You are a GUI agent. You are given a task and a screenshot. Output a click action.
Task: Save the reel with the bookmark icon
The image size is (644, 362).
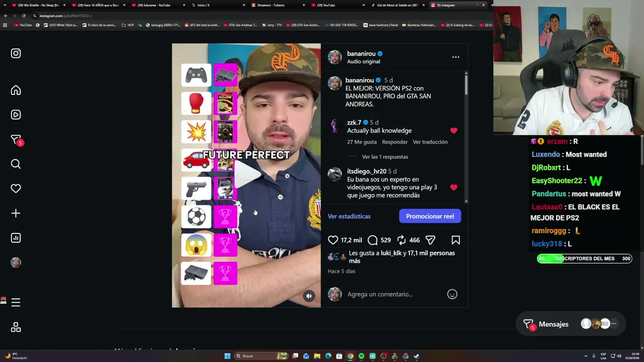[x=455, y=240]
